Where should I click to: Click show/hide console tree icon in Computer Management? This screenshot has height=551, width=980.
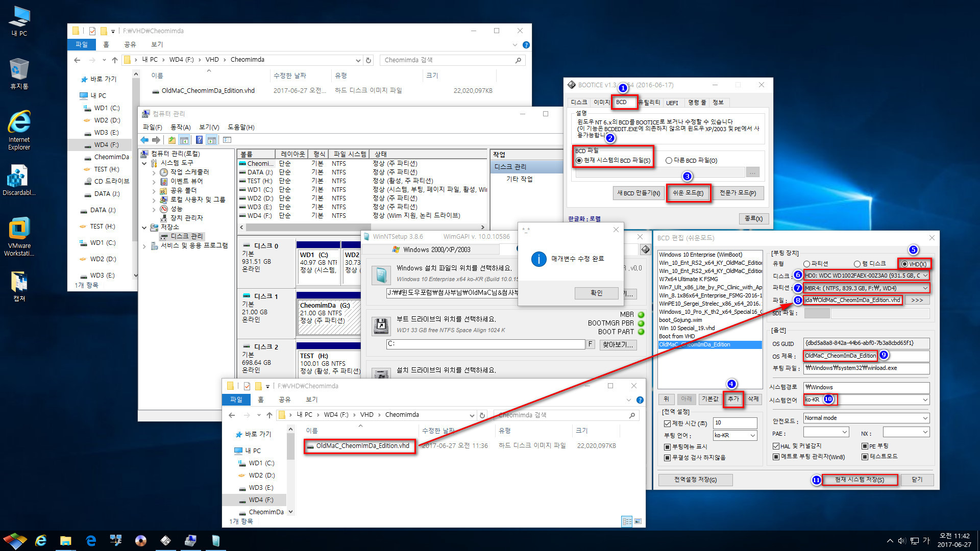click(184, 140)
